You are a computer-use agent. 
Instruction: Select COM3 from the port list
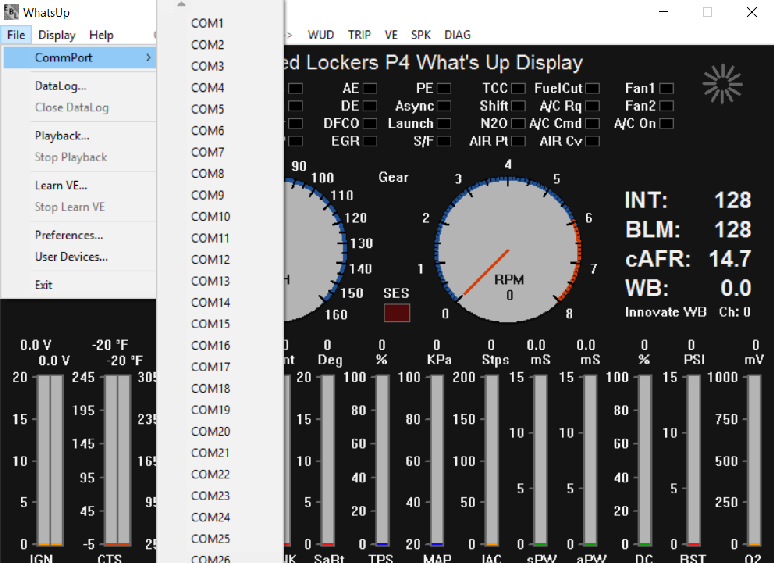coord(208,66)
